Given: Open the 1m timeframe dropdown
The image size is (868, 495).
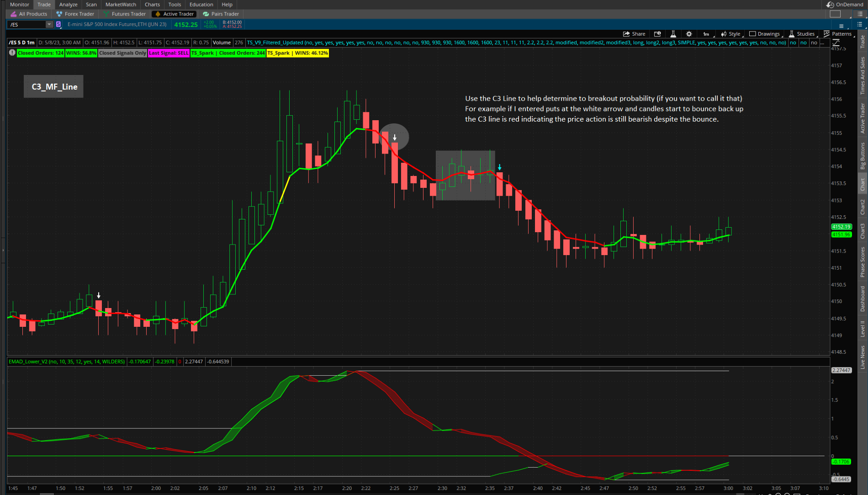Looking at the screenshot, I should click(706, 34).
